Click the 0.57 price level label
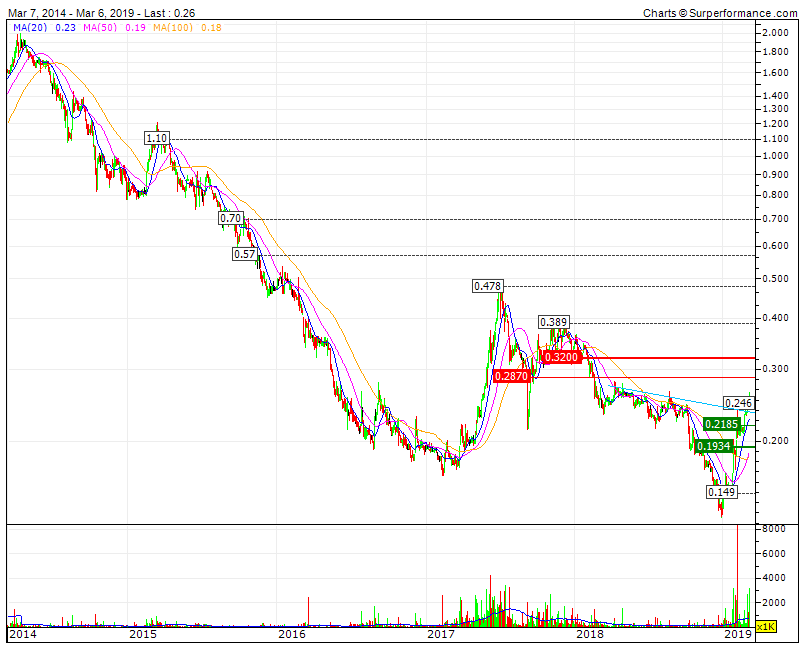 point(245,254)
